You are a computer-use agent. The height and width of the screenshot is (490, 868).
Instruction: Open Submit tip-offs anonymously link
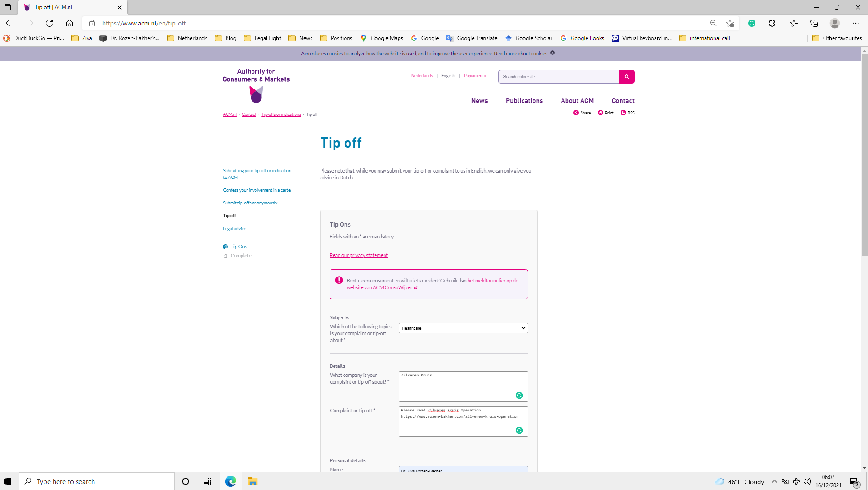coord(250,203)
